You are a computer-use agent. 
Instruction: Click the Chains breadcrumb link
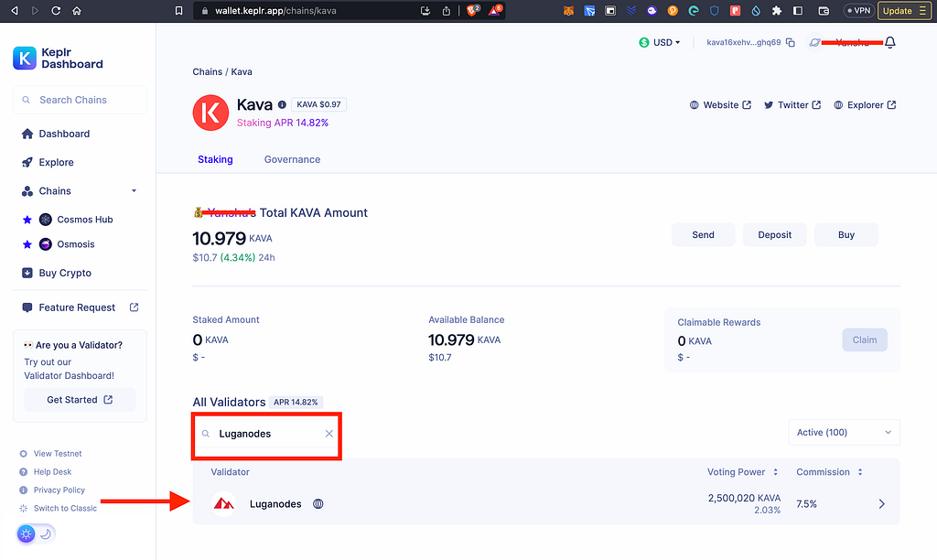[x=208, y=71]
